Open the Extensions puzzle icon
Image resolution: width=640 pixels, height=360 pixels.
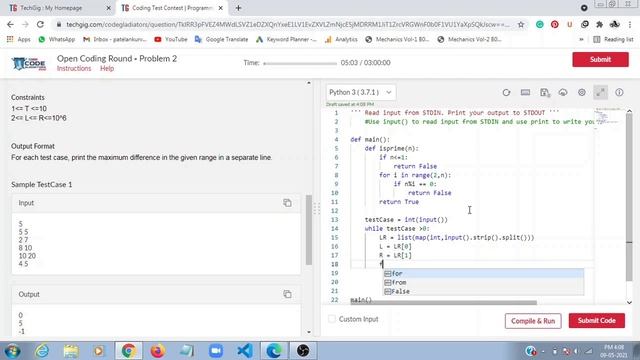[599, 24]
